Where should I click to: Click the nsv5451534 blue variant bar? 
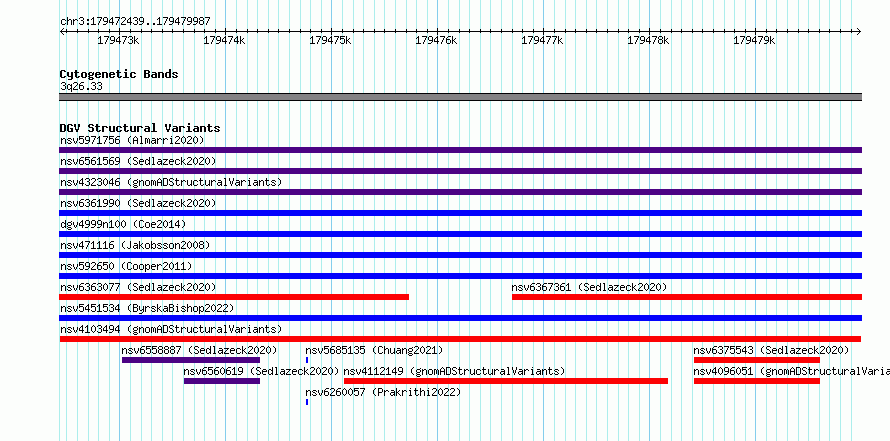[x=460, y=318]
